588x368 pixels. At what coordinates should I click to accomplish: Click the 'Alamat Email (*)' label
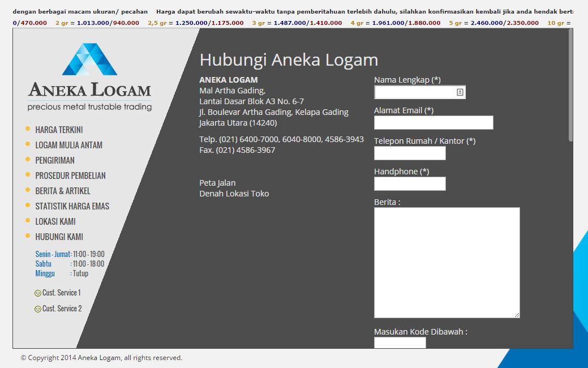pyautogui.click(x=404, y=110)
